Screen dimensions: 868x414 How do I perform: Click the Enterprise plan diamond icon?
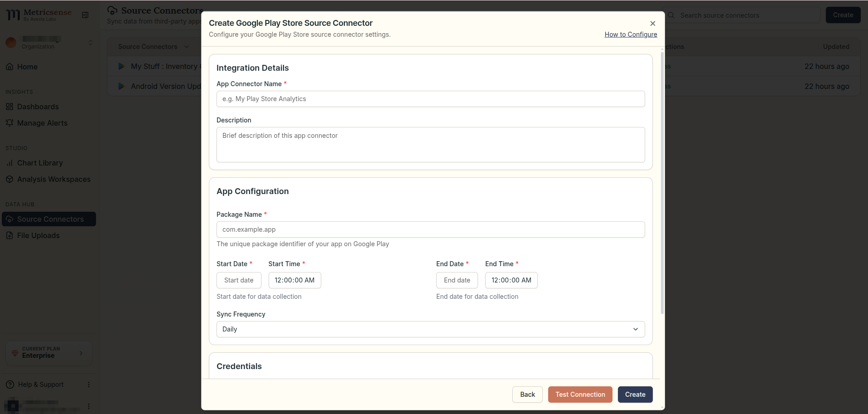click(x=15, y=353)
